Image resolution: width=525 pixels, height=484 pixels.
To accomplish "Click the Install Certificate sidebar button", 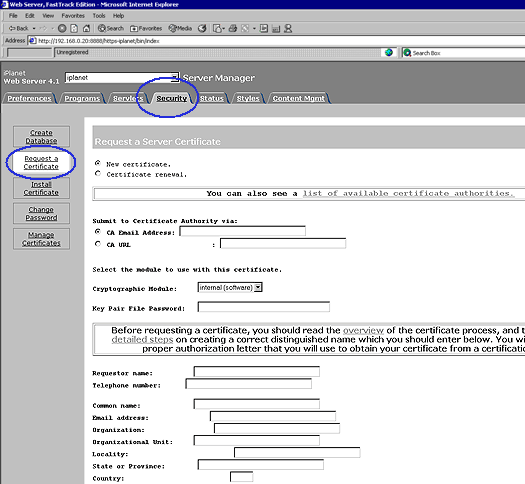I will click(x=41, y=188).
